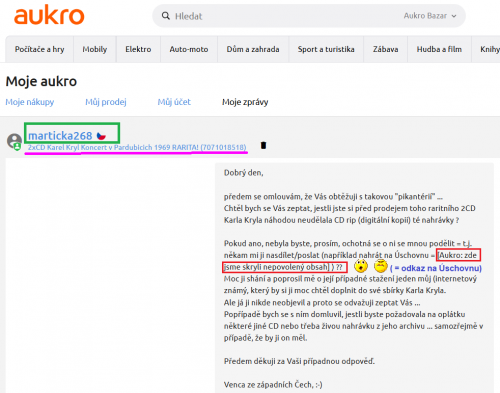This screenshot has width=500, height=393.
Task: Click the Czech flag next to marticka268
Action: click(101, 136)
